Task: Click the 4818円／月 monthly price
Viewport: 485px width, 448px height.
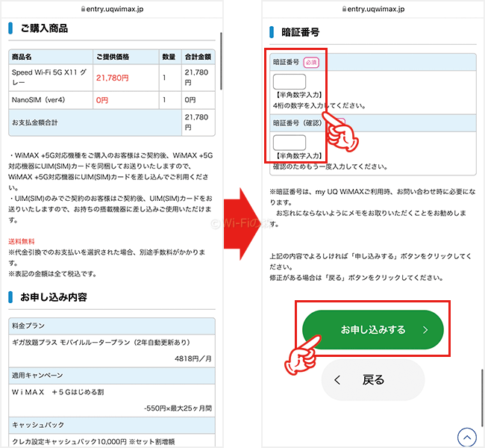Action: coord(193,358)
